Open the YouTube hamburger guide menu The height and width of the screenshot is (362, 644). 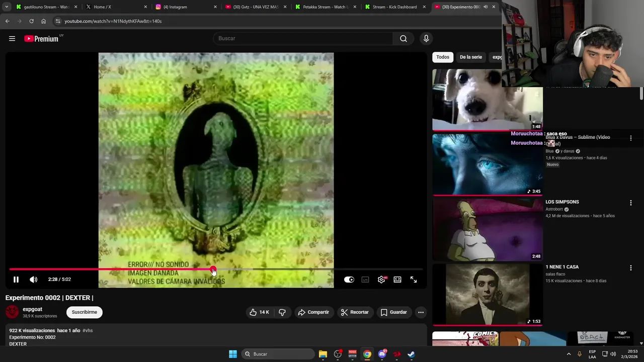pyautogui.click(x=12, y=39)
